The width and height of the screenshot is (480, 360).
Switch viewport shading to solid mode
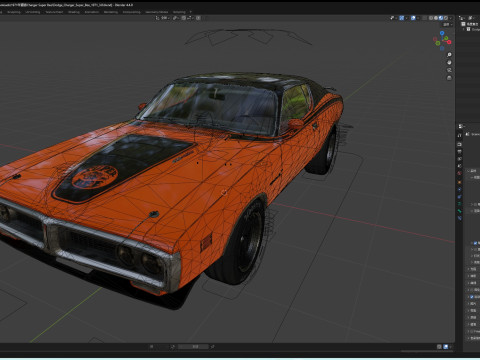(x=436, y=18)
